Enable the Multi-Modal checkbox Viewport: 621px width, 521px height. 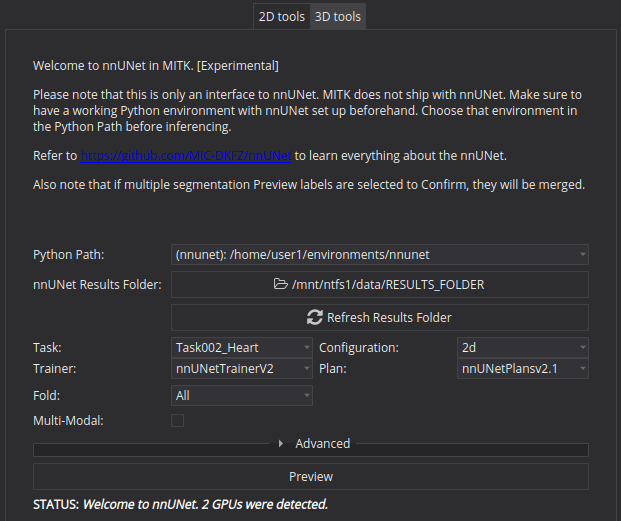point(177,420)
